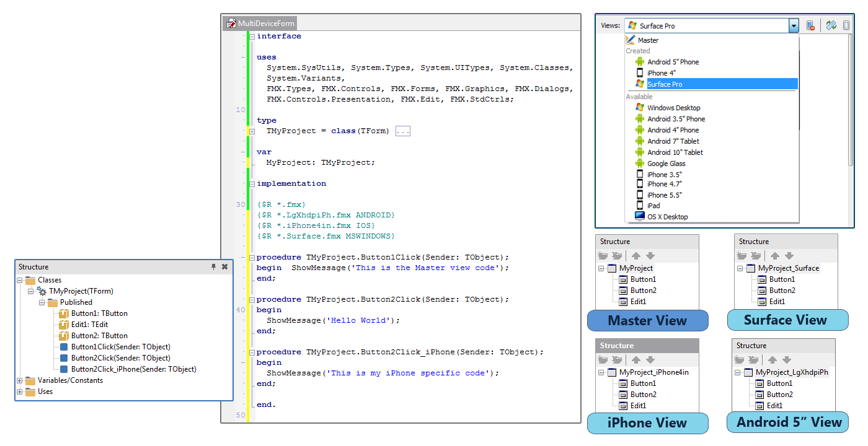The width and height of the screenshot is (868, 446).
Task: Click the portrait frame icon near Views
Action: (x=846, y=25)
